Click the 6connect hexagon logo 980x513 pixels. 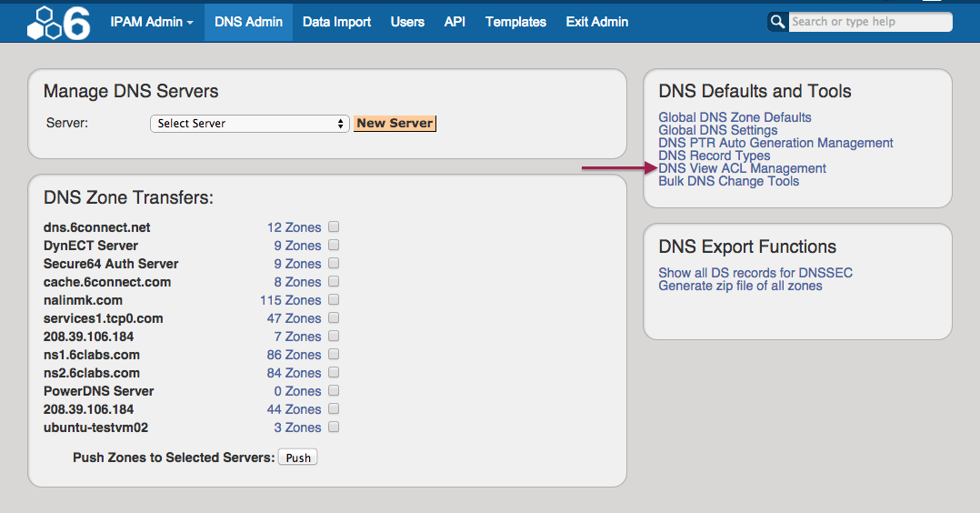tap(58, 23)
